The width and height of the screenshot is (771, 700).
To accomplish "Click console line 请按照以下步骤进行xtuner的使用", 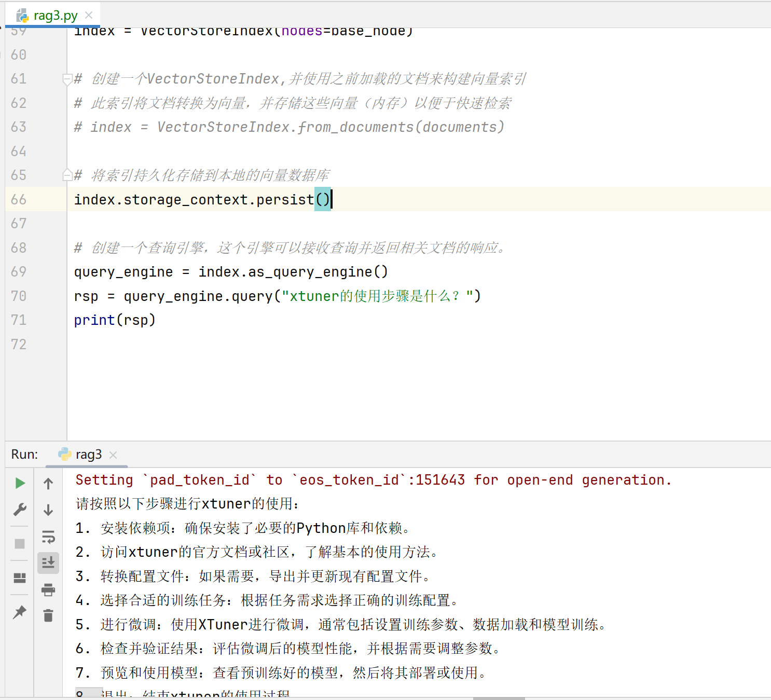I will [188, 504].
